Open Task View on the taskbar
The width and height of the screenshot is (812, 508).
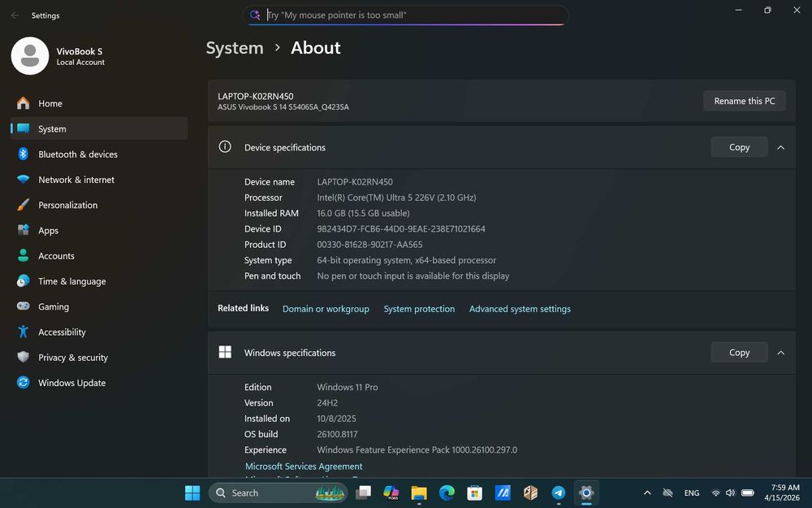363,493
